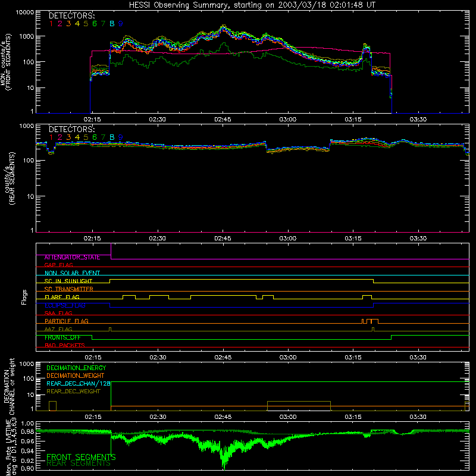Click the DECIMATION_WEIGHT legend label

tap(76, 376)
